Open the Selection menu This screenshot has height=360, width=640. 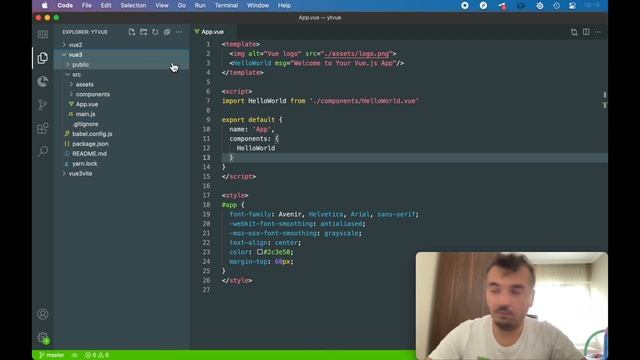point(133,5)
